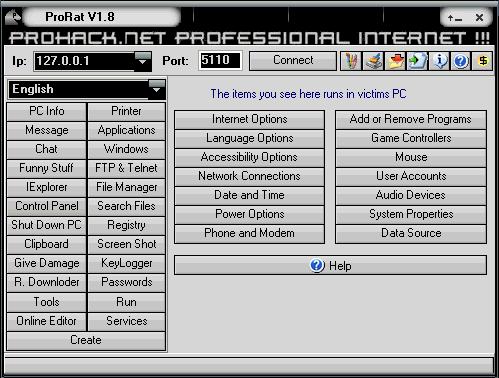Expand the Ip address dropdown arrow

pyautogui.click(x=142, y=61)
